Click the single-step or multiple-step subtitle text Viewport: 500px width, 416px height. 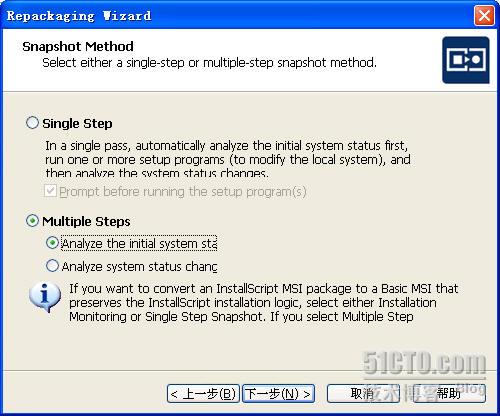[x=209, y=63]
